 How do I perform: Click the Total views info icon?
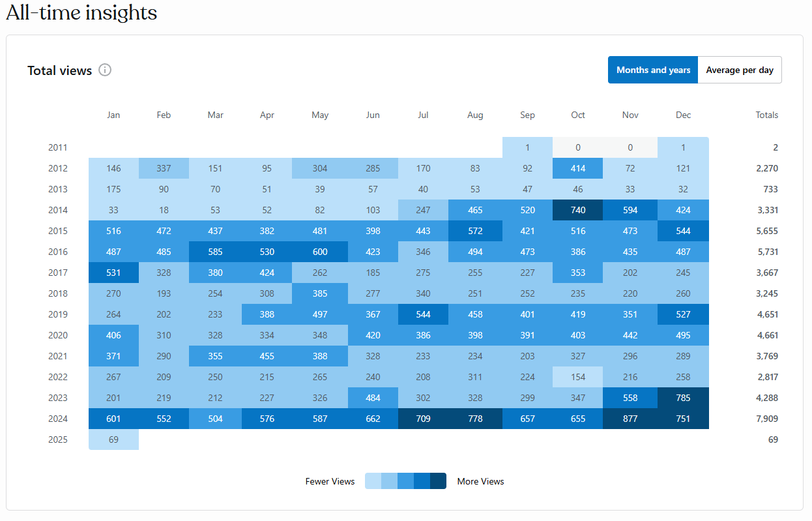click(x=105, y=70)
